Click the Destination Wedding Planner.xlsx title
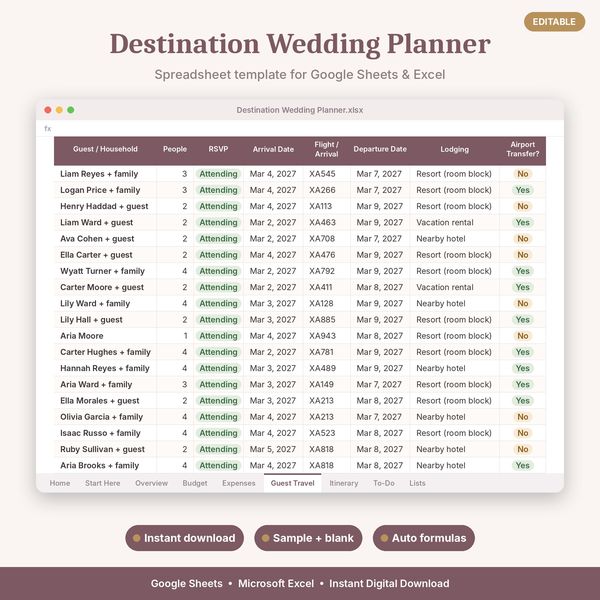Image resolution: width=600 pixels, height=600 pixels. point(300,110)
